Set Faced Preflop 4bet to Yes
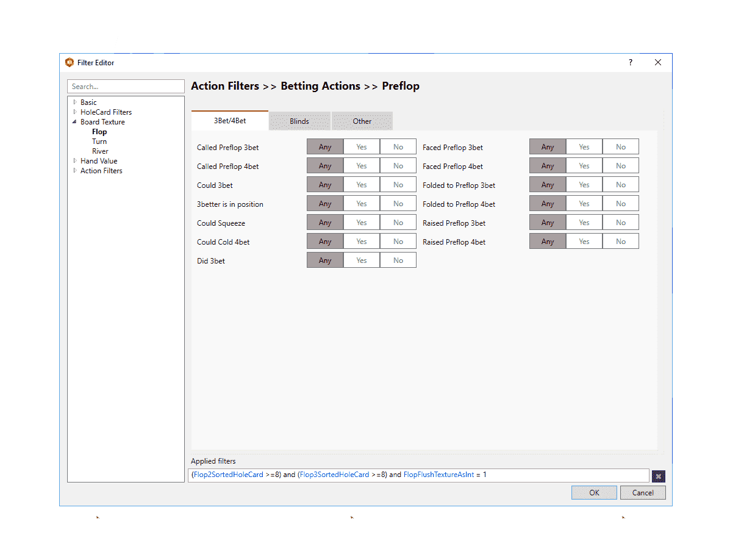755x560 pixels. [x=584, y=166]
